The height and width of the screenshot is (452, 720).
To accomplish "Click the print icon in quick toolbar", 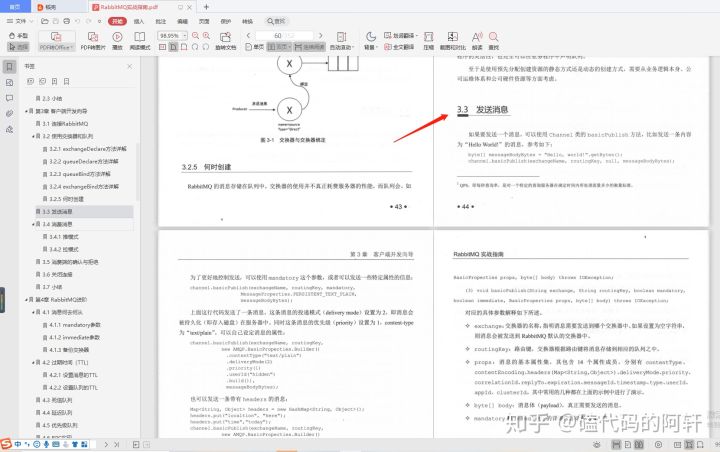I will tap(67, 21).
